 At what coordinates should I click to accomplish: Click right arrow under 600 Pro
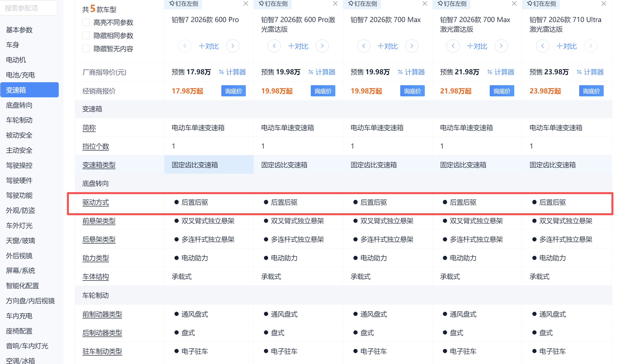click(x=233, y=46)
